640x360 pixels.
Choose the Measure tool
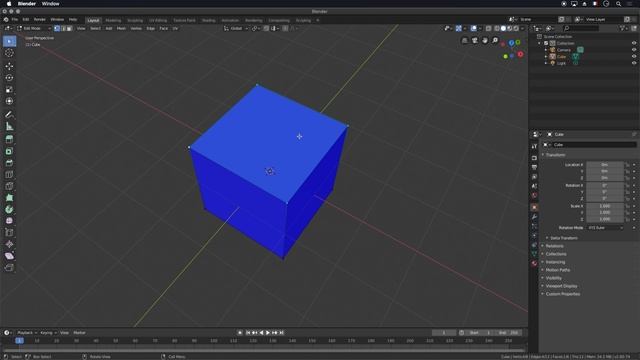click(x=9, y=127)
